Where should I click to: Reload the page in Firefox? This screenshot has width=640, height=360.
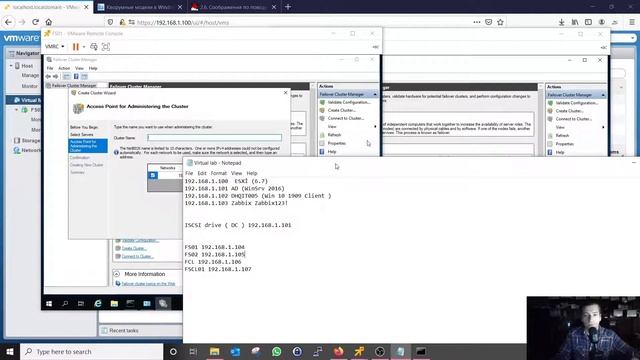36,22
